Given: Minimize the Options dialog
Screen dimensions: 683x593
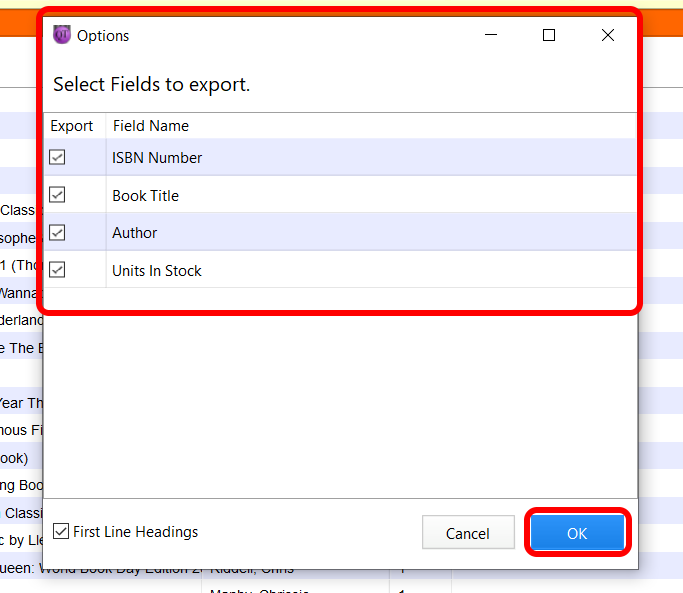Looking at the screenshot, I should click(x=491, y=35).
